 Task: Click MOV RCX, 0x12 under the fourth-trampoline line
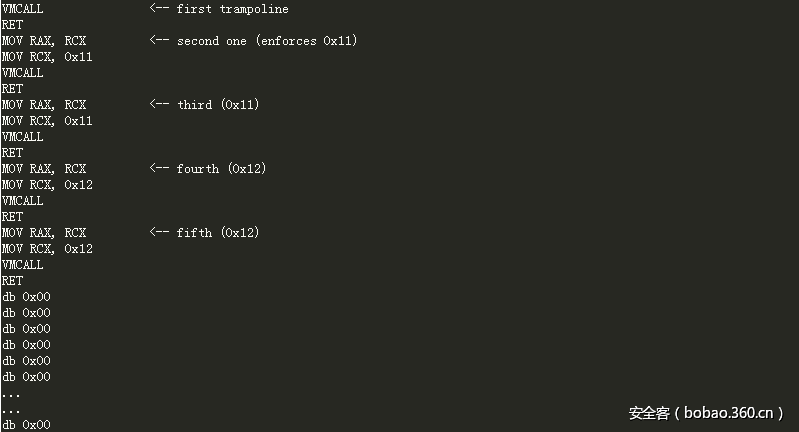(47, 185)
